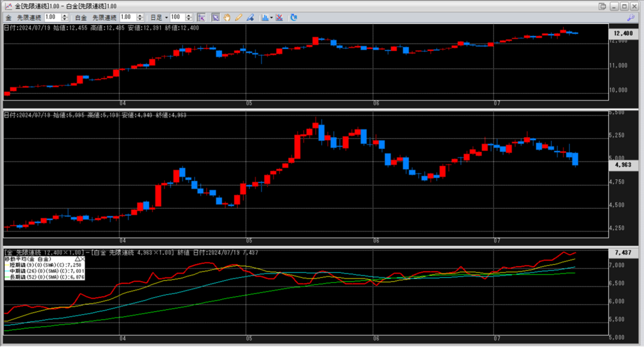Click the 4,500 axis label on the platinum chart
Screen dimensions: 644x347
[x=617, y=205]
